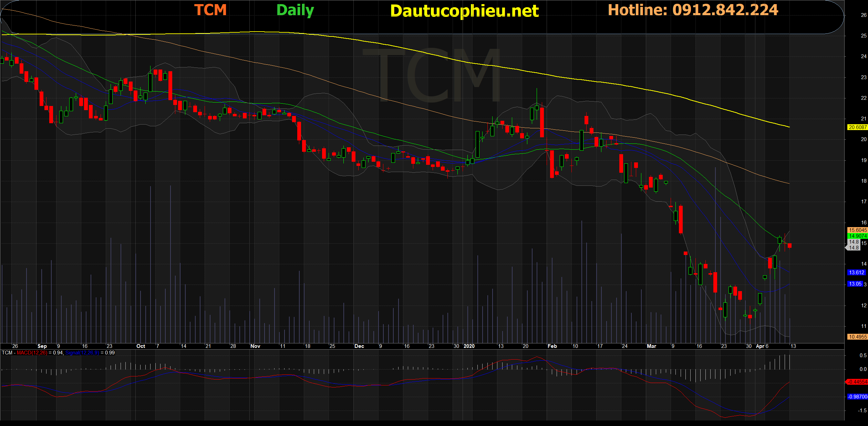Image resolution: width=868 pixels, height=426 pixels.
Task: Click the blue Signal(12,26,9) indicator label
Action: tap(82, 353)
